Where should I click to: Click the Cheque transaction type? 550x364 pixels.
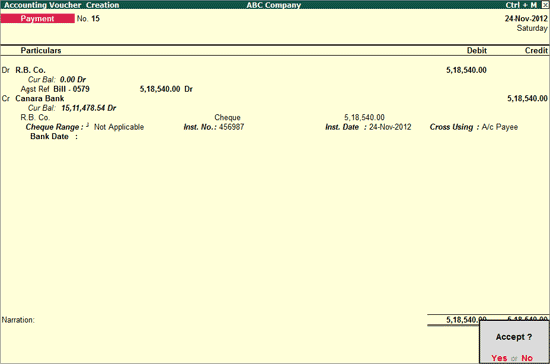[x=227, y=117]
